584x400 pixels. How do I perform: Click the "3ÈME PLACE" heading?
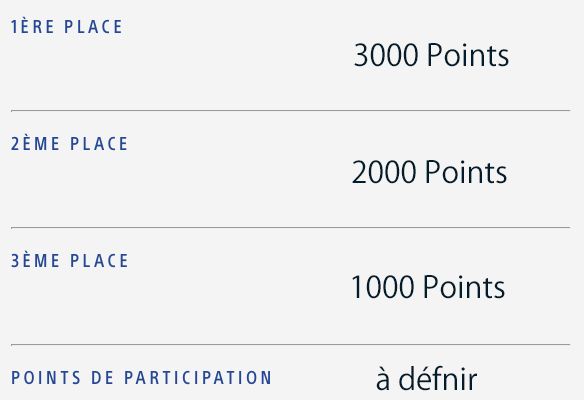tap(70, 260)
